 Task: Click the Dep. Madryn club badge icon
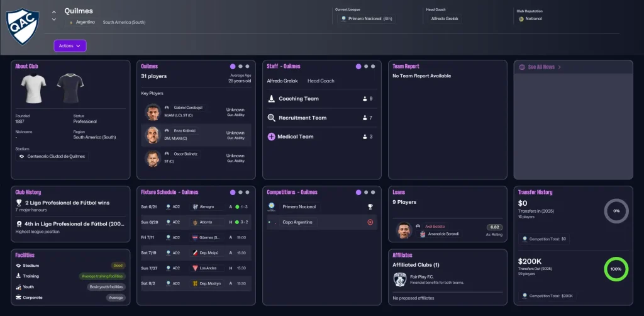[196, 283]
